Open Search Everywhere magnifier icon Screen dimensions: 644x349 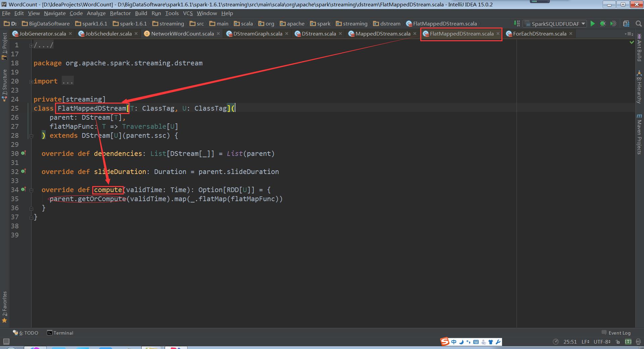pos(638,23)
